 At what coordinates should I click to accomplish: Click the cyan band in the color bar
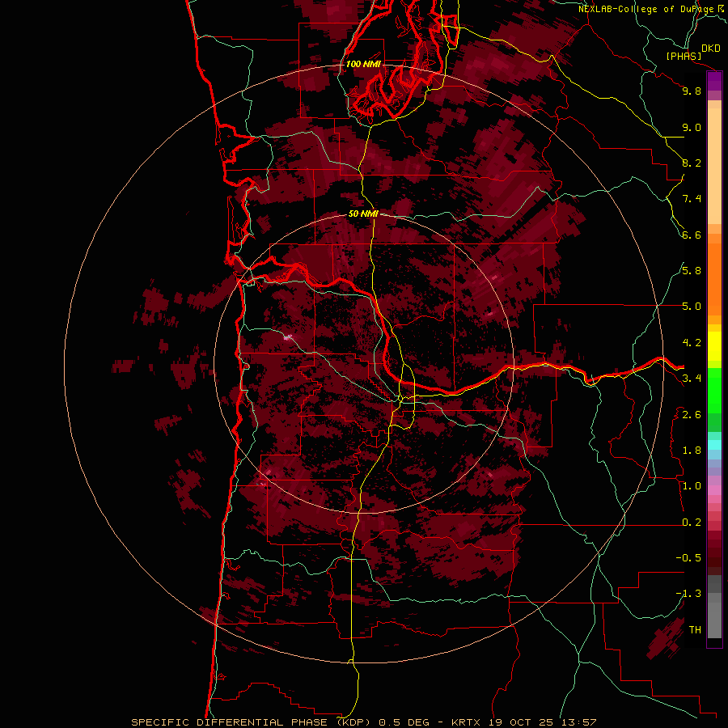714,445
